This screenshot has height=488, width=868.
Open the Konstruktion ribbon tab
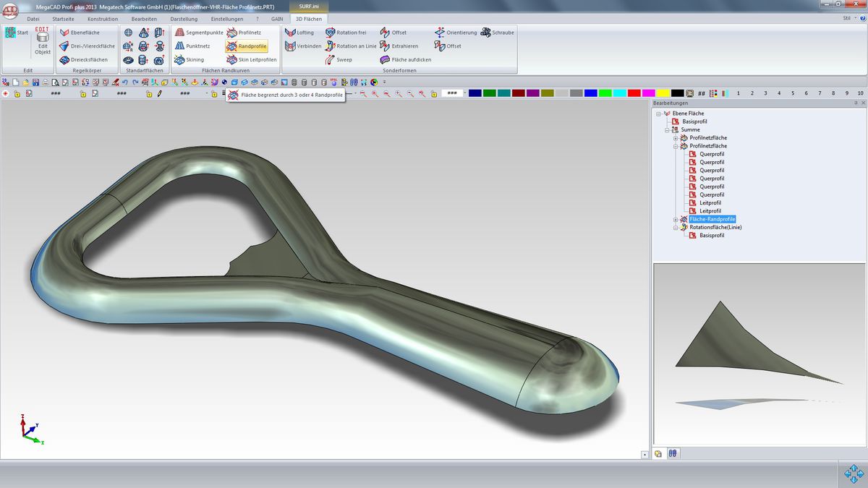103,19
